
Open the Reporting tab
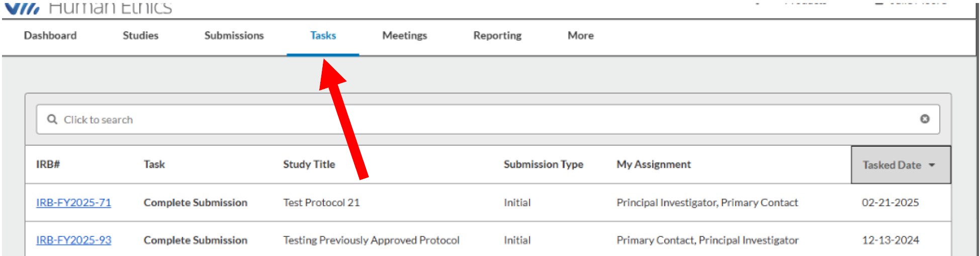click(x=497, y=36)
